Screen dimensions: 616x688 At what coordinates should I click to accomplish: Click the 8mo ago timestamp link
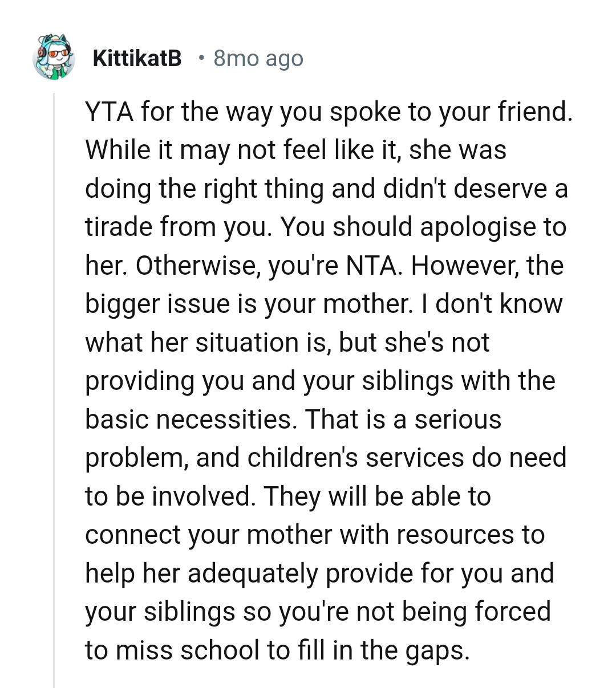[258, 58]
